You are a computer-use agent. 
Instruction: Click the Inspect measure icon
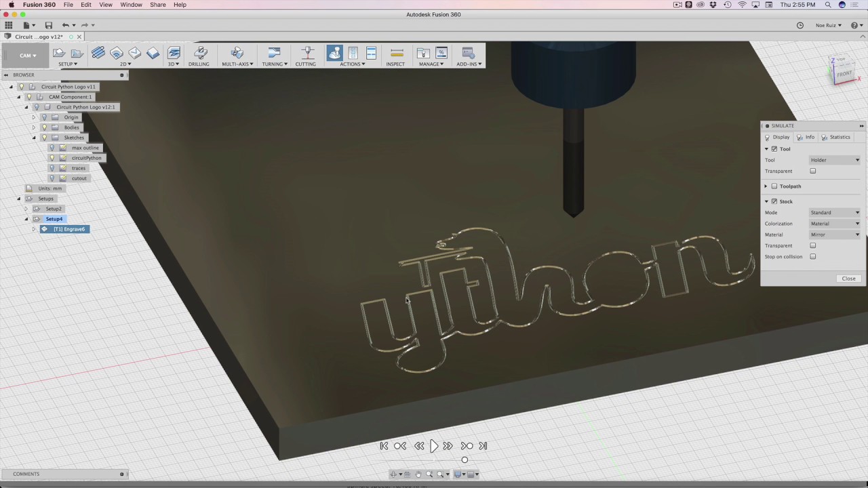397,53
